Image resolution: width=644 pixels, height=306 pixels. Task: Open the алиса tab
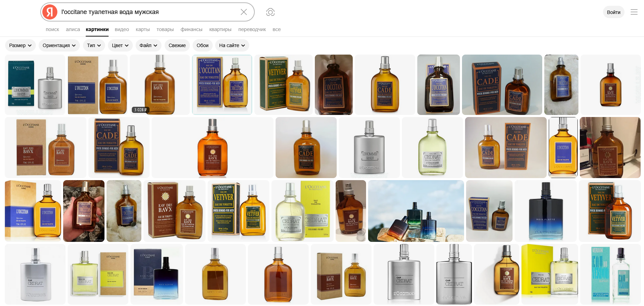73,29
